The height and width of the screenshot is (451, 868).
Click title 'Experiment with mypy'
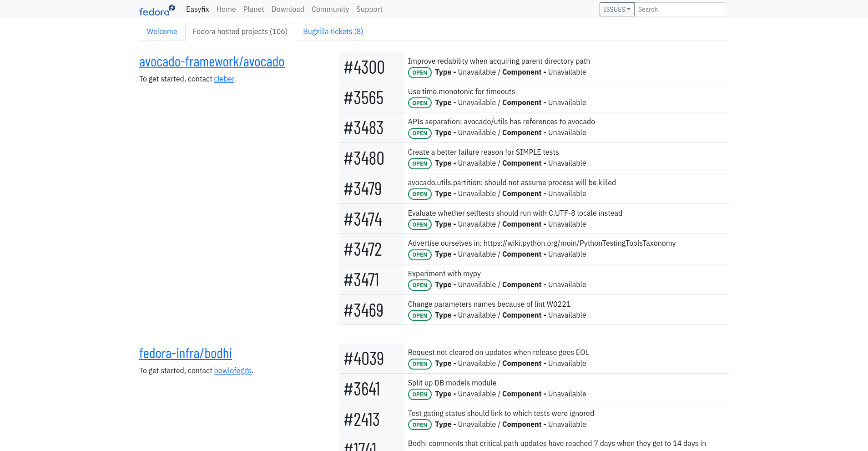coord(444,274)
